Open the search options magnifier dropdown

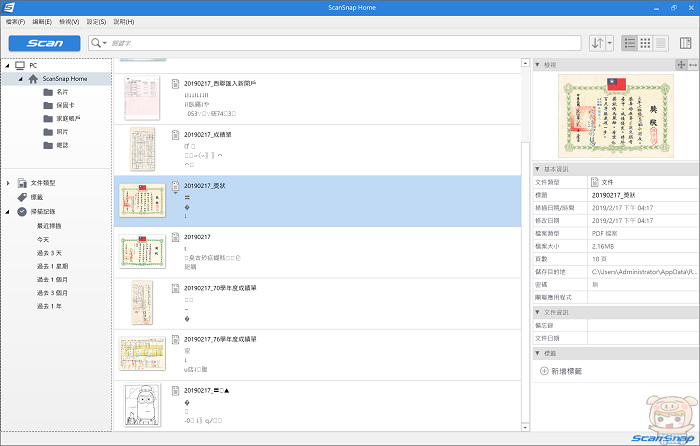pyautogui.click(x=99, y=43)
